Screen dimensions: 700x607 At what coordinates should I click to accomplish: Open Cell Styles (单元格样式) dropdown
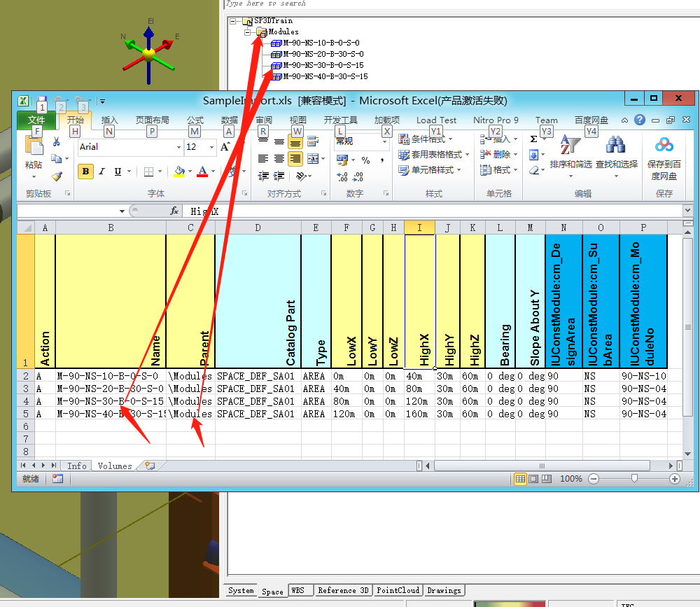430,170
